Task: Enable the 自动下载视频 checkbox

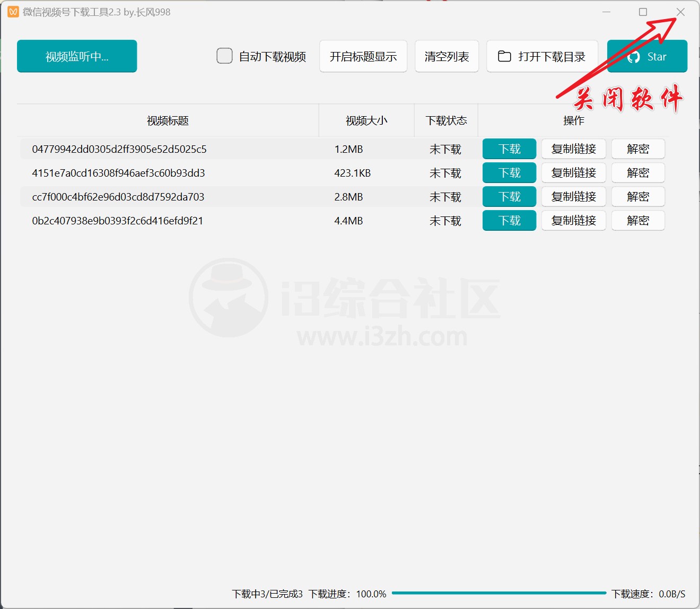Action: click(224, 56)
